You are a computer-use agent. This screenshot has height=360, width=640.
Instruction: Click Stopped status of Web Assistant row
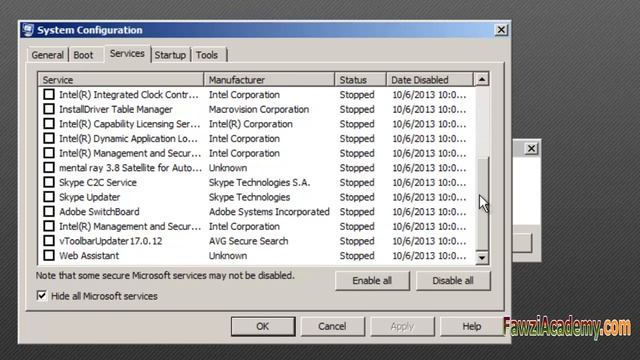coord(357,256)
